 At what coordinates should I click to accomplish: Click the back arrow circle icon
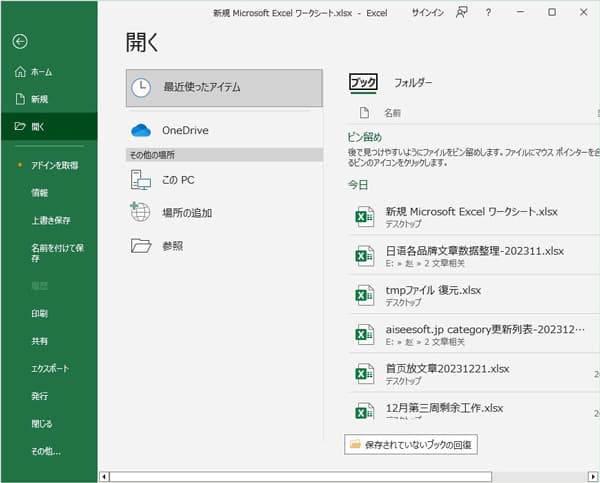coord(20,41)
